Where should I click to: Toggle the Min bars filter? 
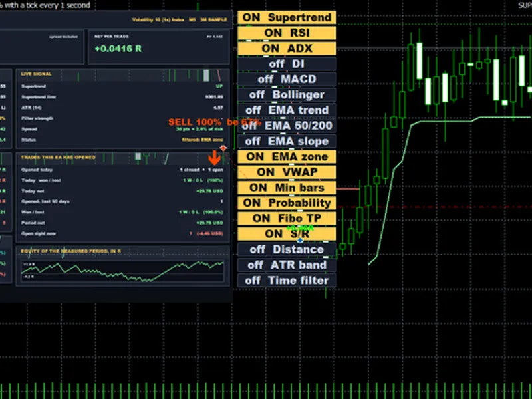click(x=287, y=188)
